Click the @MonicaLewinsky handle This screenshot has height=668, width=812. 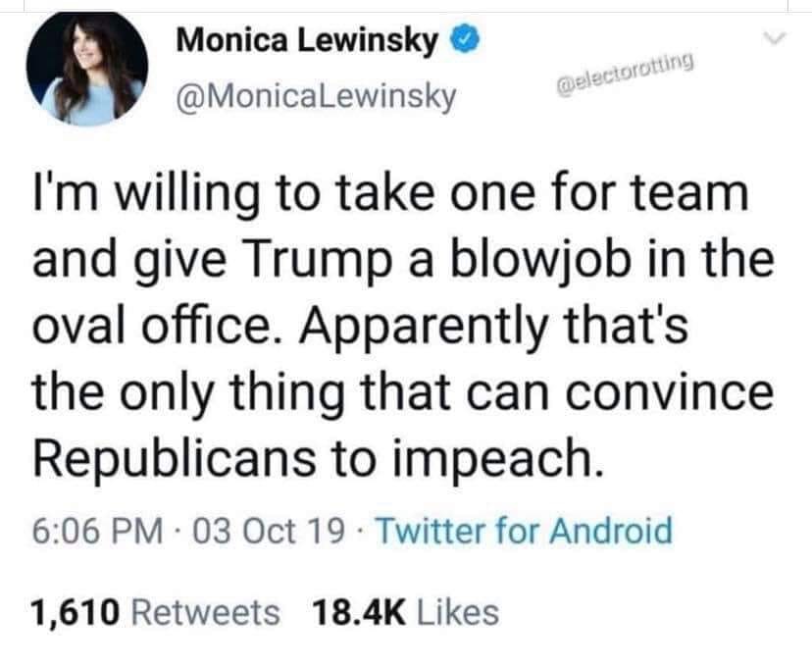tap(313, 96)
